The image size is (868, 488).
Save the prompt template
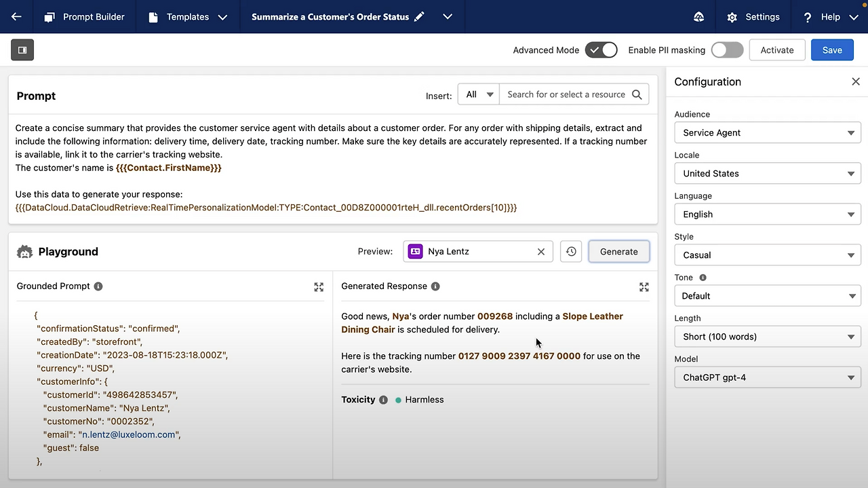[x=832, y=50]
